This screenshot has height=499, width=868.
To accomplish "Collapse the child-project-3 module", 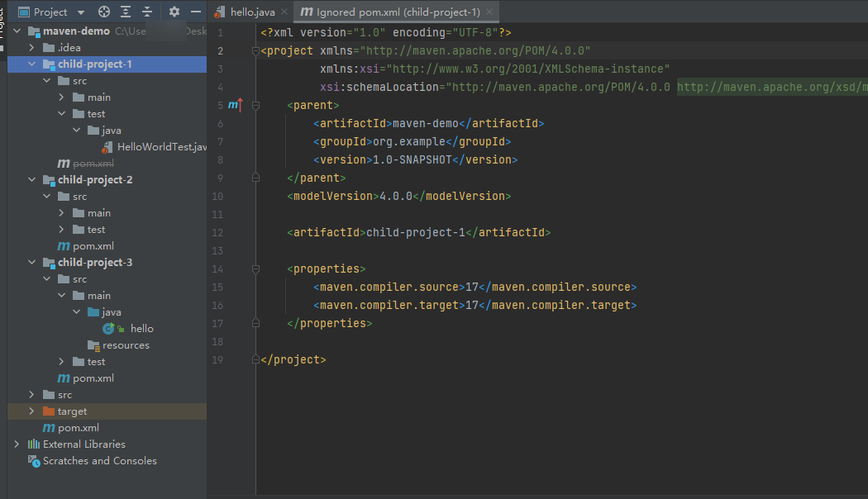I will (x=32, y=263).
